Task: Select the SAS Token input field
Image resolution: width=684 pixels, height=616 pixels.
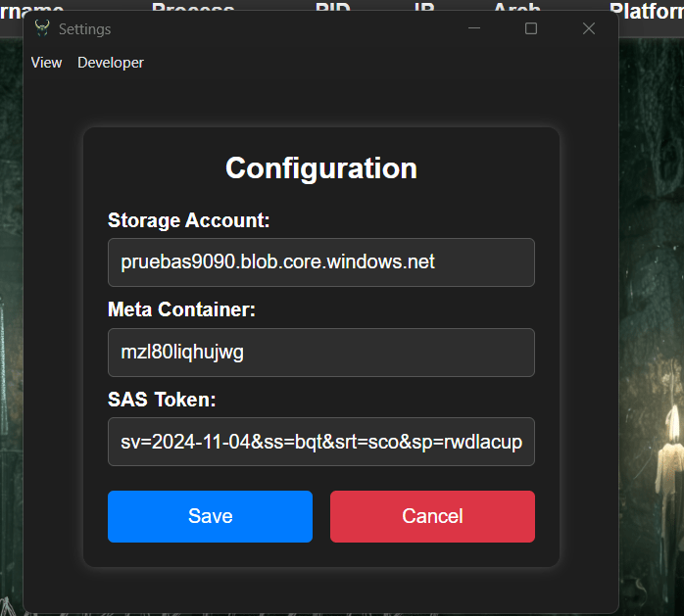Action: coord(320,442)
